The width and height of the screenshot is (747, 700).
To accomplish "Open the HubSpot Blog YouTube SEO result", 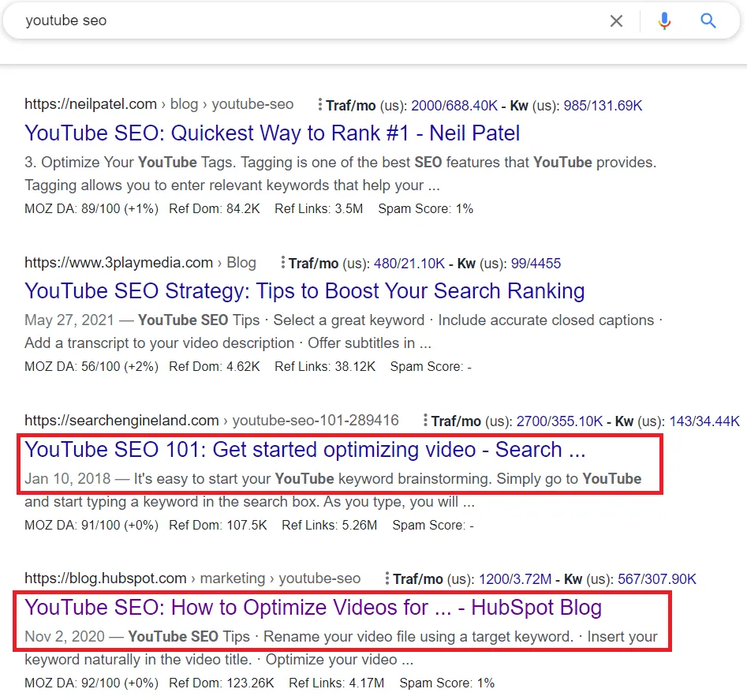I will pyautogui.click(x=313, y=608).
